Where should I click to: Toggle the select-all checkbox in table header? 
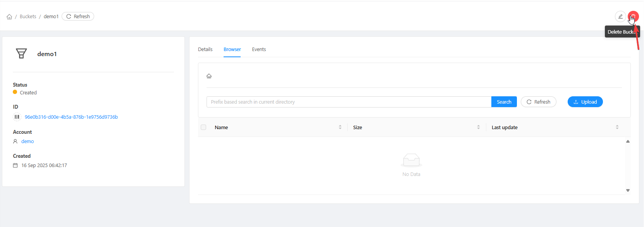click(x=203, y=127)
